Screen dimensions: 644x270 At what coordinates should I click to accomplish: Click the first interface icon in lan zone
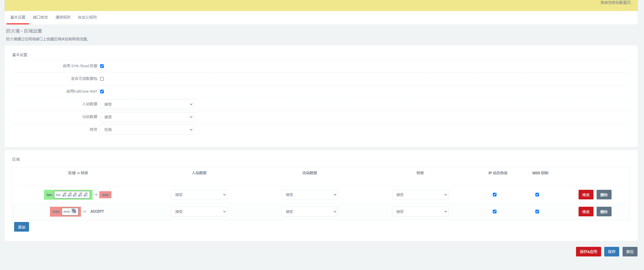65,195
